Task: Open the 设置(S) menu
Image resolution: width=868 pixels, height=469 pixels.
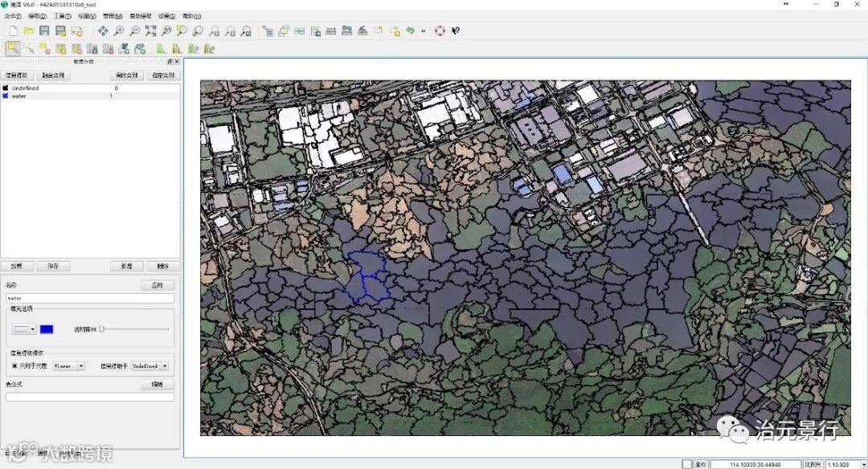Action: 166,16
